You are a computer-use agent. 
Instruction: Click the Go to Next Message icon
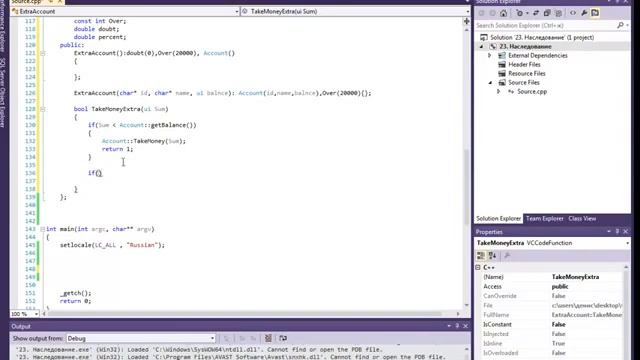[253, 338]
